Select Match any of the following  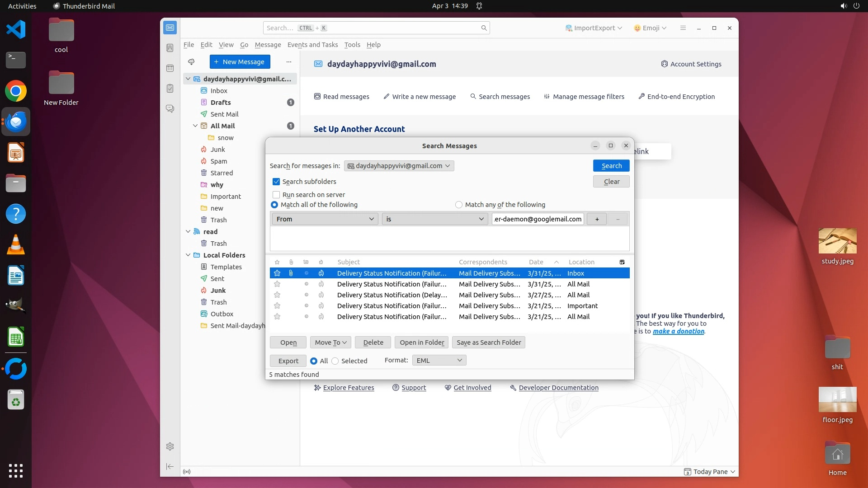tap(459, 205)
